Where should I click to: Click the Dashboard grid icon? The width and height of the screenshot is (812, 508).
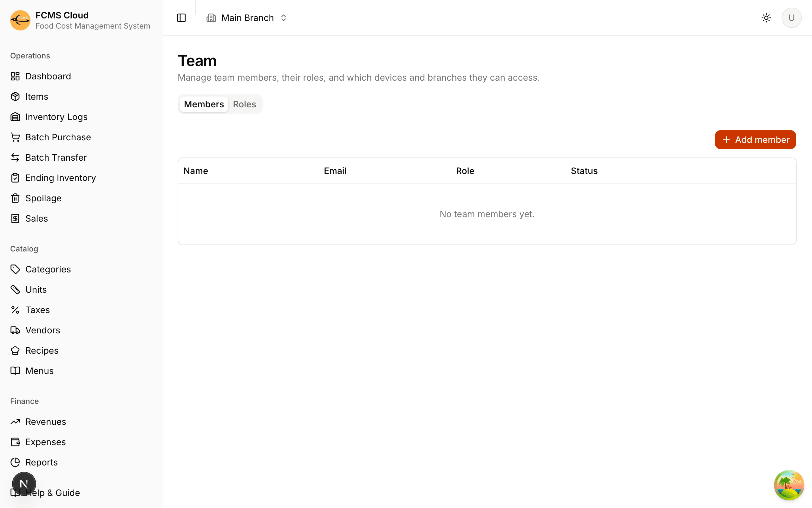(15, 76)
